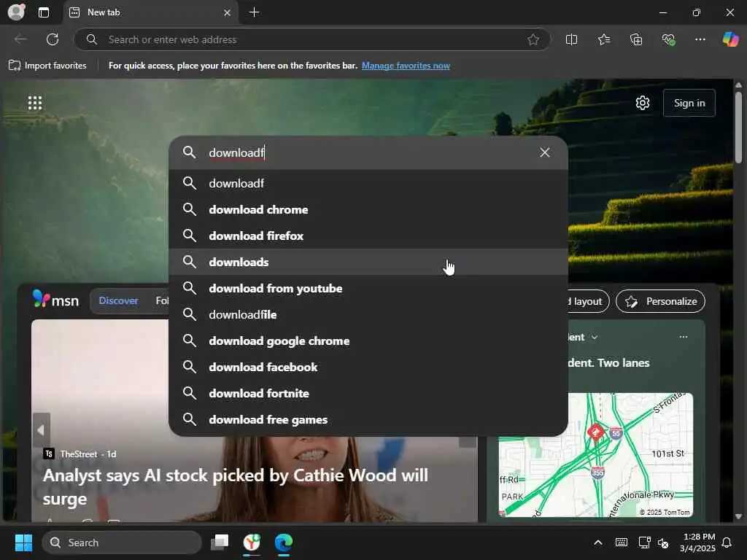This screenshot has width=747, height=560.
Task: Open Settings and more ellipsis menu
Action: pos(700,39)
